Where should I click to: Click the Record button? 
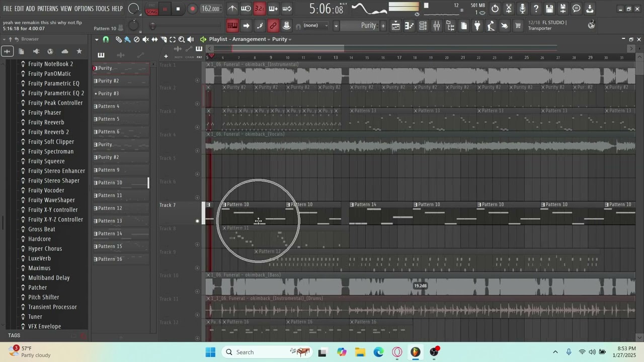pyautogui.click(x=192, y=9)
